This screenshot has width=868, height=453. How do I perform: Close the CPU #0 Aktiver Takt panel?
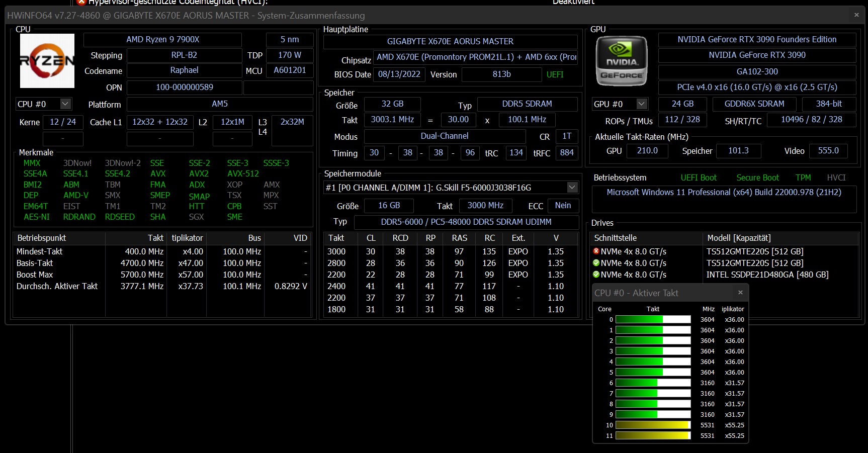[740, 293]
